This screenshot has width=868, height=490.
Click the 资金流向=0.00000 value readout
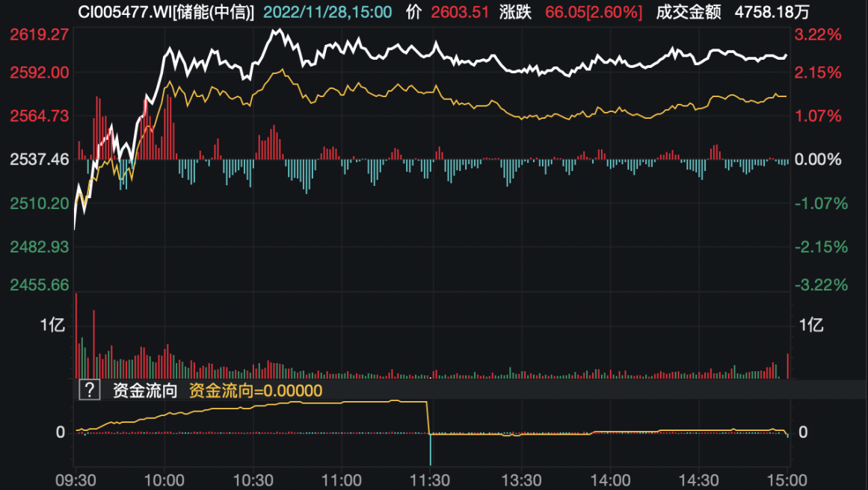[x=255, y=391]
